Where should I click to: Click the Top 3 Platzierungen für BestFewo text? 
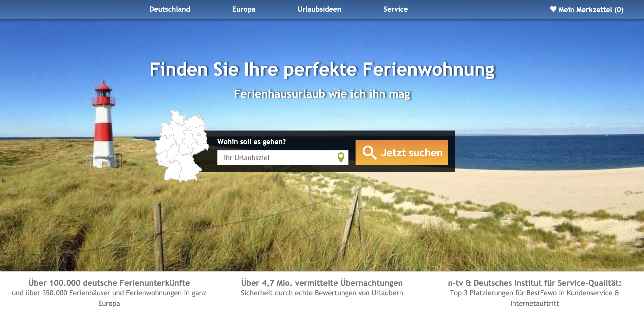[534, 293]
